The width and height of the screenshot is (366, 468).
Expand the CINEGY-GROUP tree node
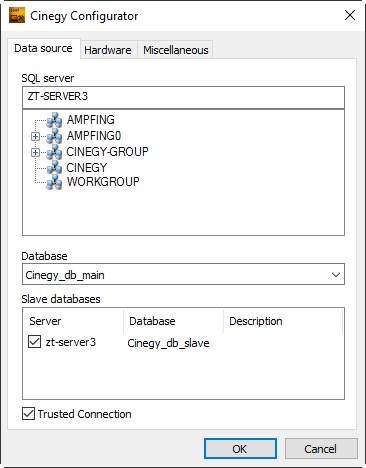click(x=35, y=152)
